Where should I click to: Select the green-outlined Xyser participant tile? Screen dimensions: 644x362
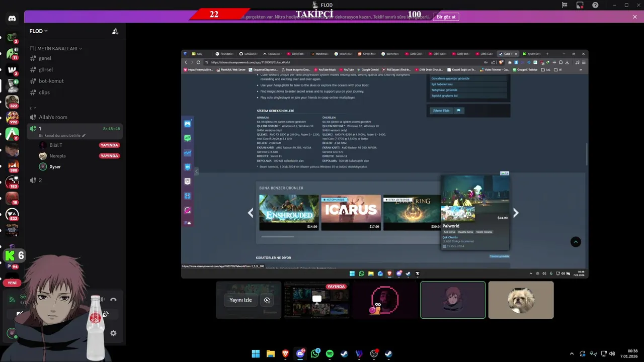(x=453, y=300)
